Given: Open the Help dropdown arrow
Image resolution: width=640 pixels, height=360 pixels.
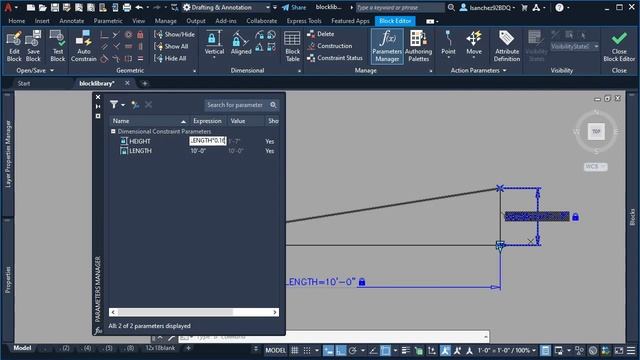Looking at the screenshot, I should pos(569,7).
